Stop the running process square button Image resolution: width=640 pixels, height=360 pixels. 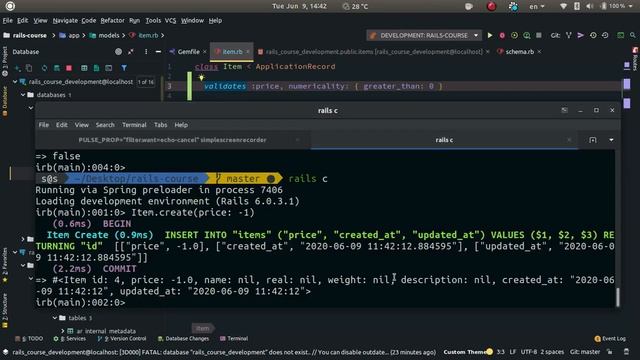539,36
